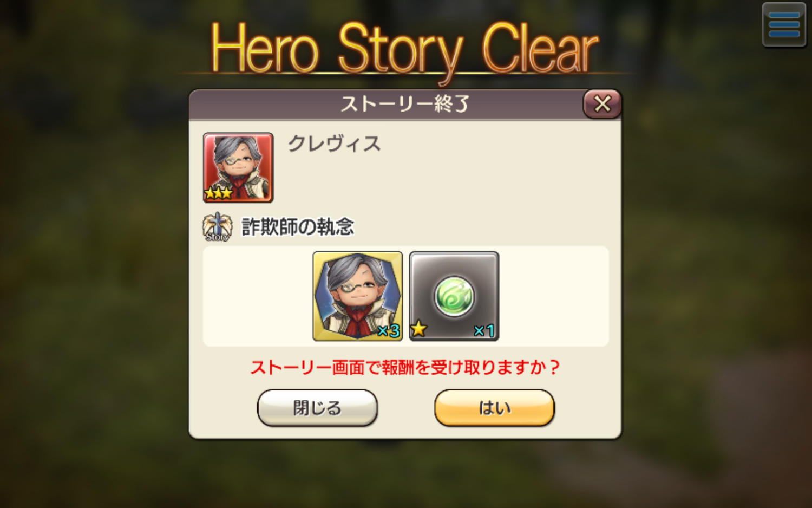Tap the empty space beneath the クレヴィス name
Image resolution: width=812 pixels, height=508 pixels.
[x=444, y=181]
